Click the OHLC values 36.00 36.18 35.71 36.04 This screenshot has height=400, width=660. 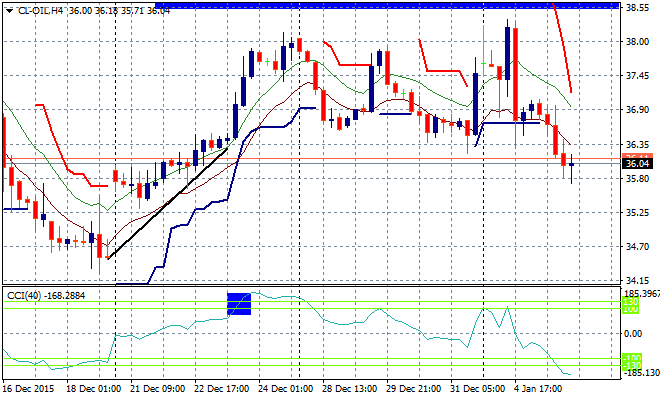click(x=120, y=11)
